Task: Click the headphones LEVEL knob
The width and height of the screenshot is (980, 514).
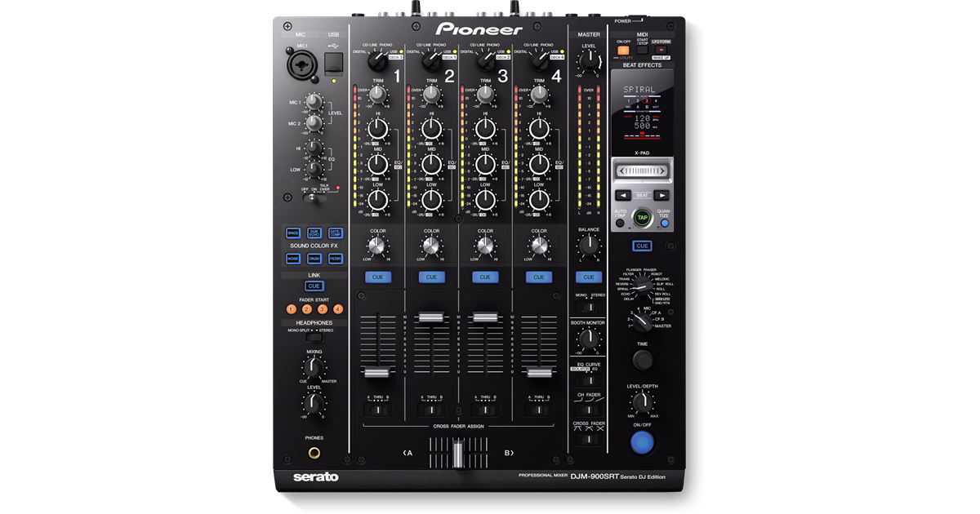Action: coord(314,402)
